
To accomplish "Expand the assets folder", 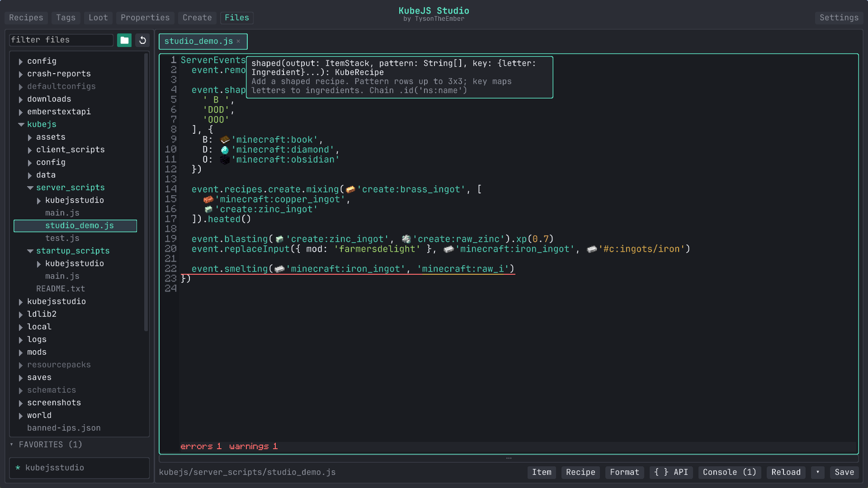I will [x=30, y=137].
